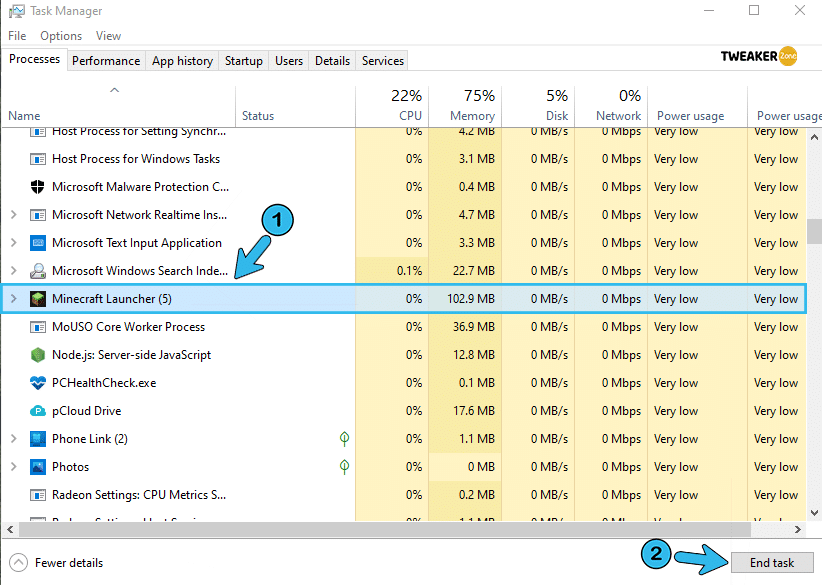The image size is (822, 585).
Task: Click the Fewer details up-arrow circle icon
Action: coord(18,563)
